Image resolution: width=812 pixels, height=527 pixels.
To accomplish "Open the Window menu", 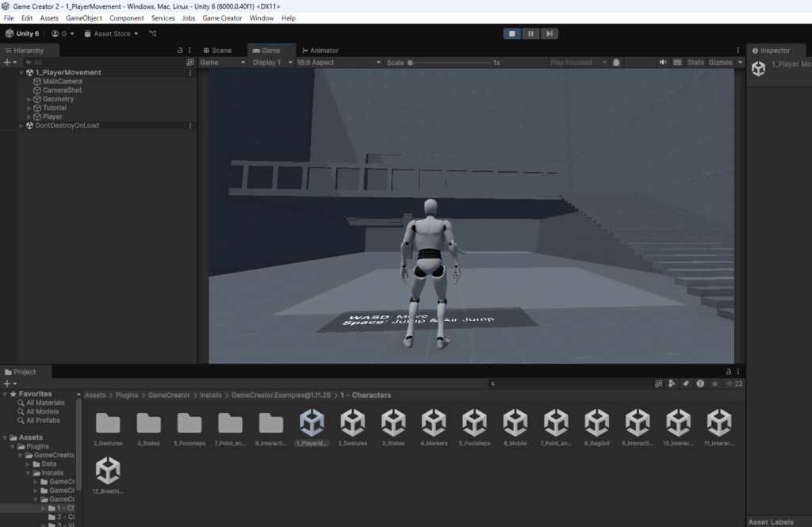I will 262,18.
